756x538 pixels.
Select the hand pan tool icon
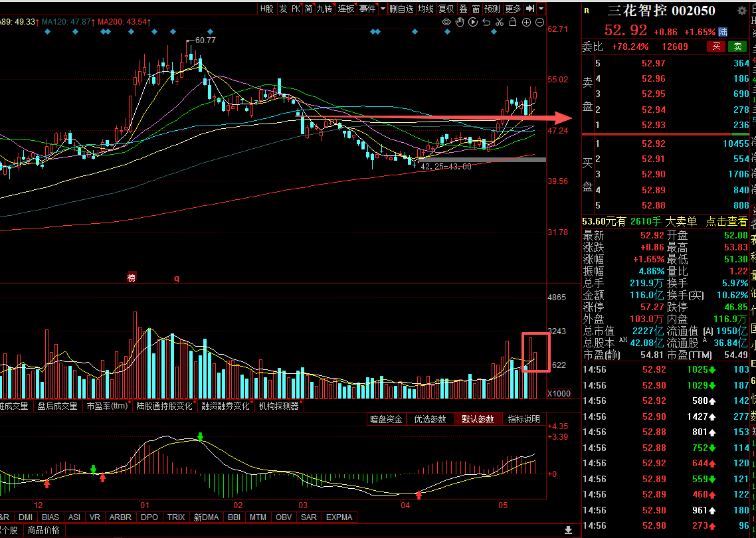click(460, 22)
